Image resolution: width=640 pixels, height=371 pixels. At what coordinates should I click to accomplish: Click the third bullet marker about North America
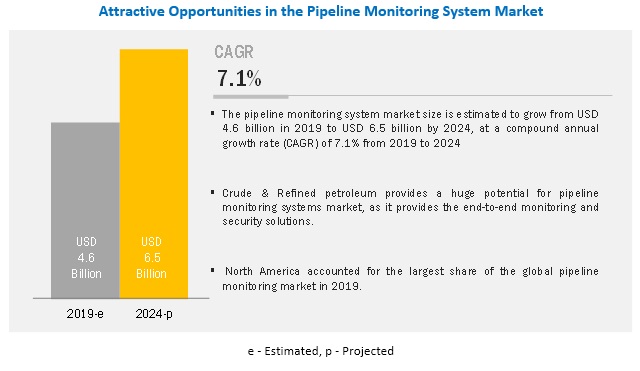tap(213, 270)
